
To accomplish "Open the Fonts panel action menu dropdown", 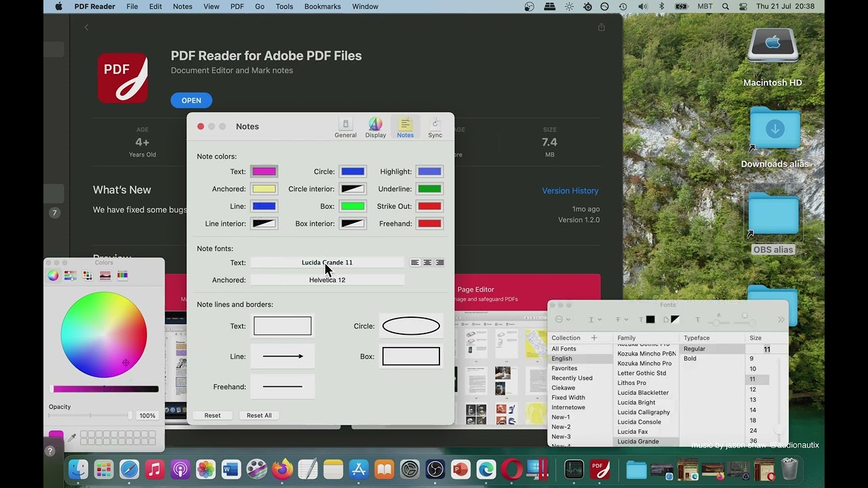I will (562, 319).
